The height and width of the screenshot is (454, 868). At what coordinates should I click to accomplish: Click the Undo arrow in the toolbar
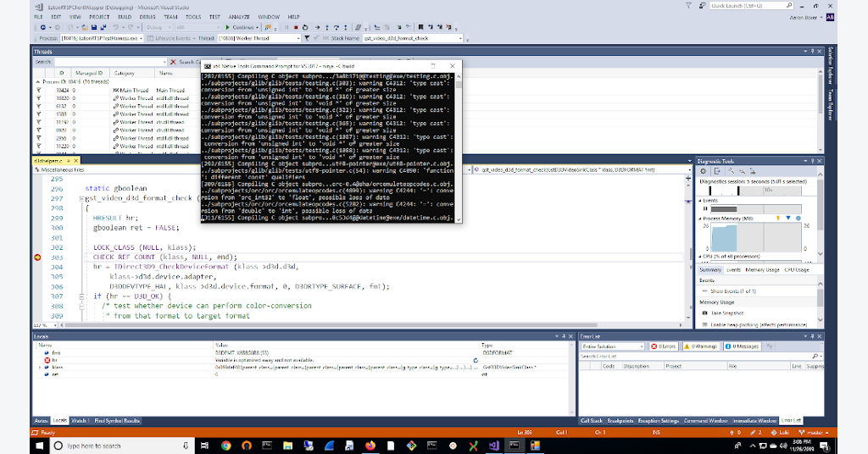pos(115,27)
